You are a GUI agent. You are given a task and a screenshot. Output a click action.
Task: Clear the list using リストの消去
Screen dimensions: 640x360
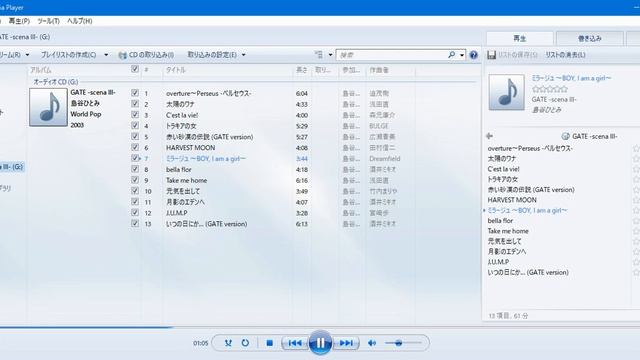coord(565,55)
